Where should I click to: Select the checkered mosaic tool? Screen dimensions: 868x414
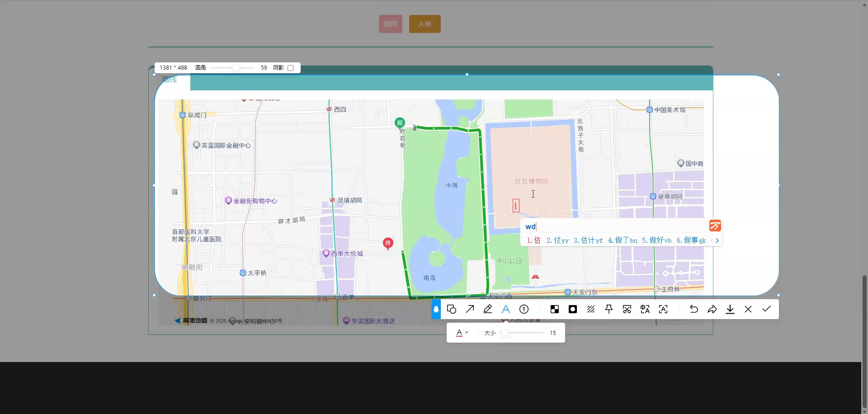coord(555,309)
